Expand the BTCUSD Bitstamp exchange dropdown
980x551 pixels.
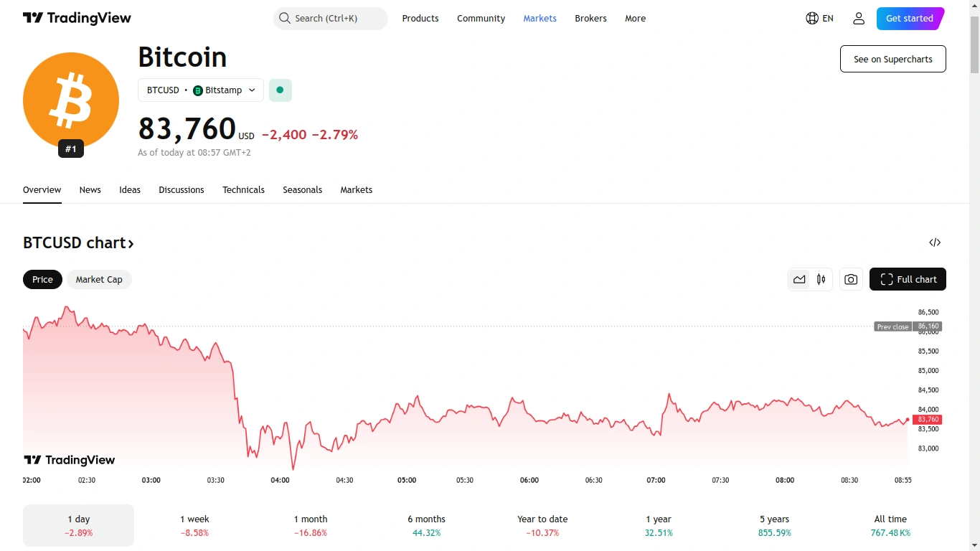(201, 90)
